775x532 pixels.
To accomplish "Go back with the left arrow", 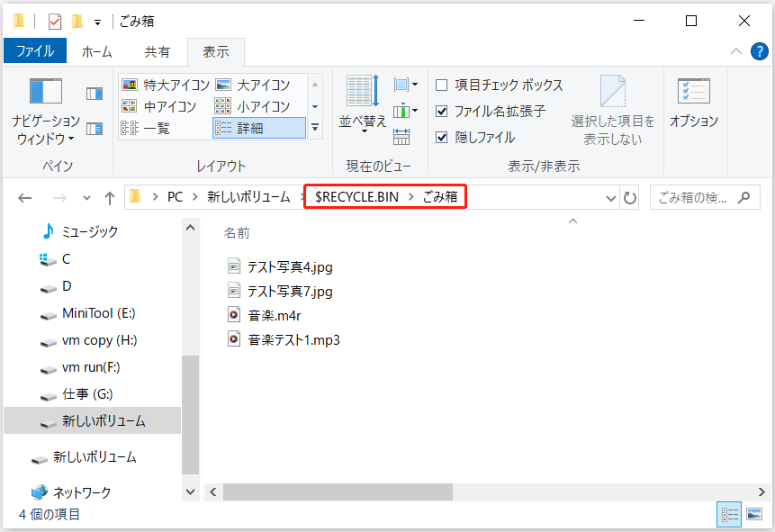I will coord(24,198).
